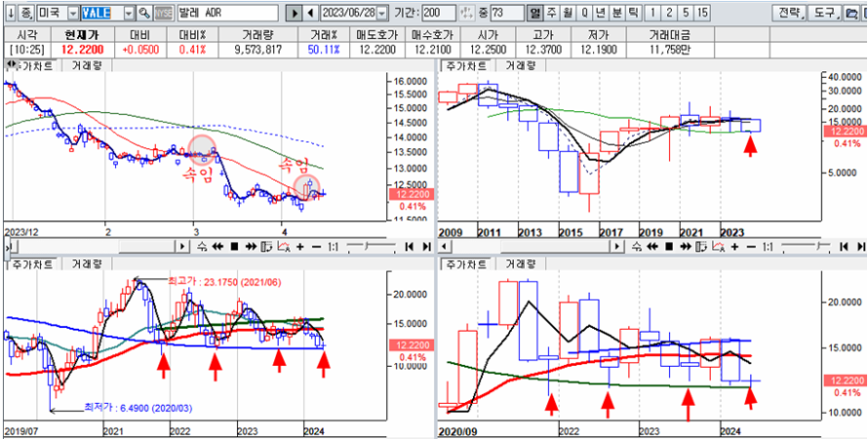Click the NYSE exchange badge
Image resolution: width=868 pixels, height=439 pixels.
[164, 13]
